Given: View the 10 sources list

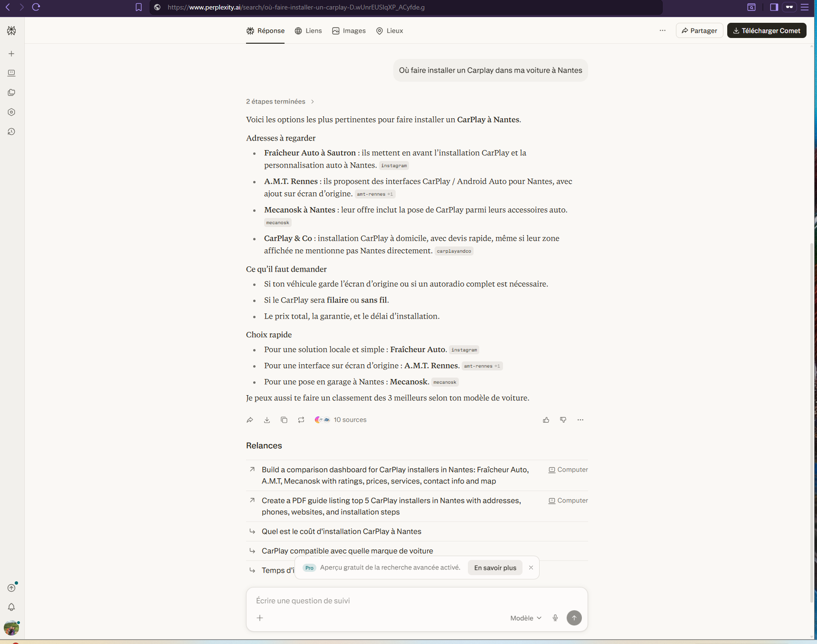Looking at the screenshot, I should [341, 420].
